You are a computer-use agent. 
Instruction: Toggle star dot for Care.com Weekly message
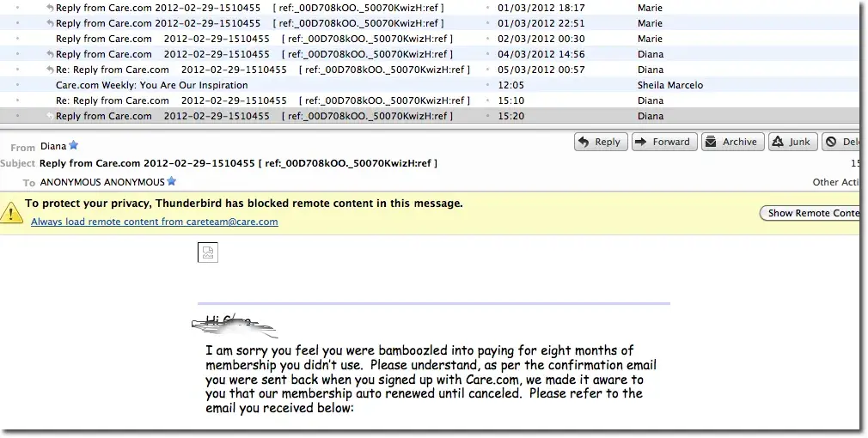17,85
